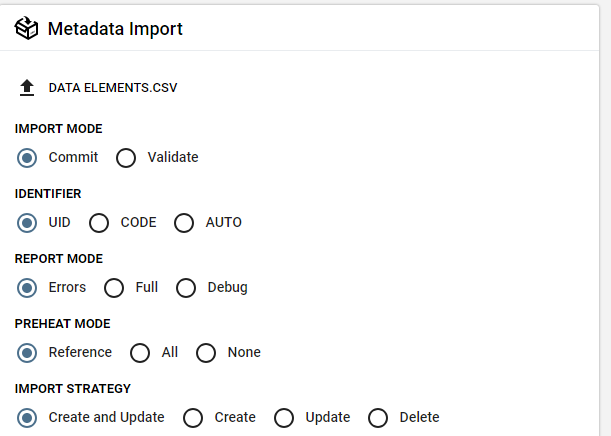Set identifier to AUTO

coord(184,223)
